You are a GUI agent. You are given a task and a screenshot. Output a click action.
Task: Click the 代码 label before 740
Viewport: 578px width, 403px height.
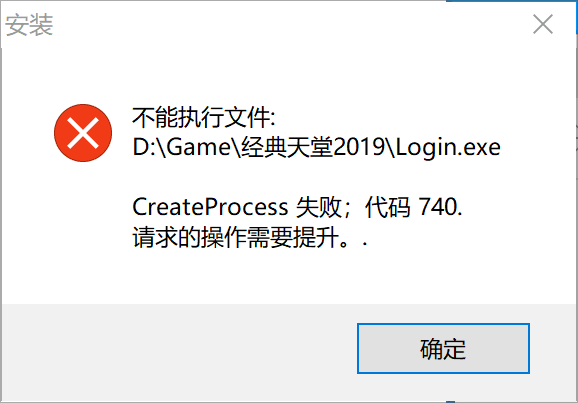click(387, 207)
